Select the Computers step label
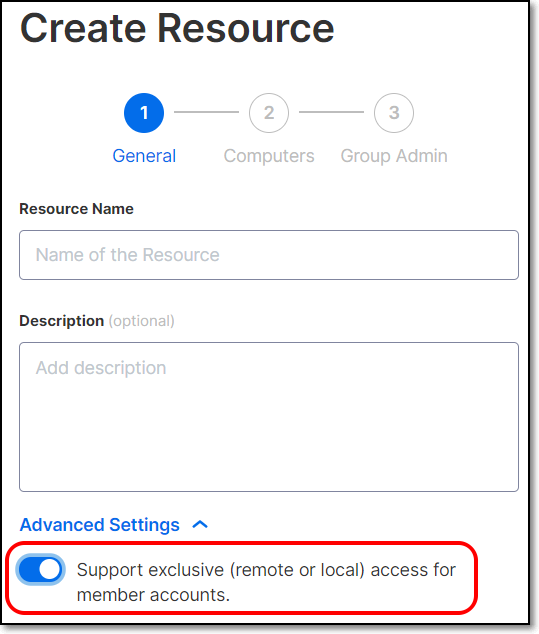 click(x=269, y=156)
